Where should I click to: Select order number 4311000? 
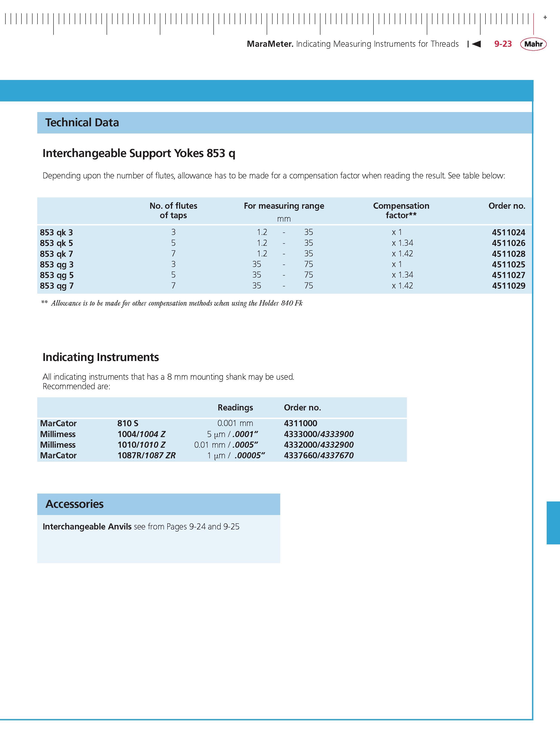pos(300,424)
